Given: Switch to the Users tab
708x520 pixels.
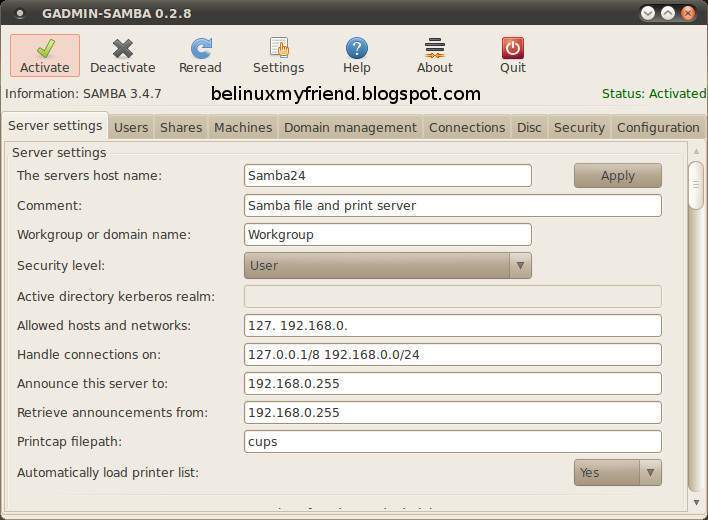Looking at the screenshot, I should tap(131, 127).
